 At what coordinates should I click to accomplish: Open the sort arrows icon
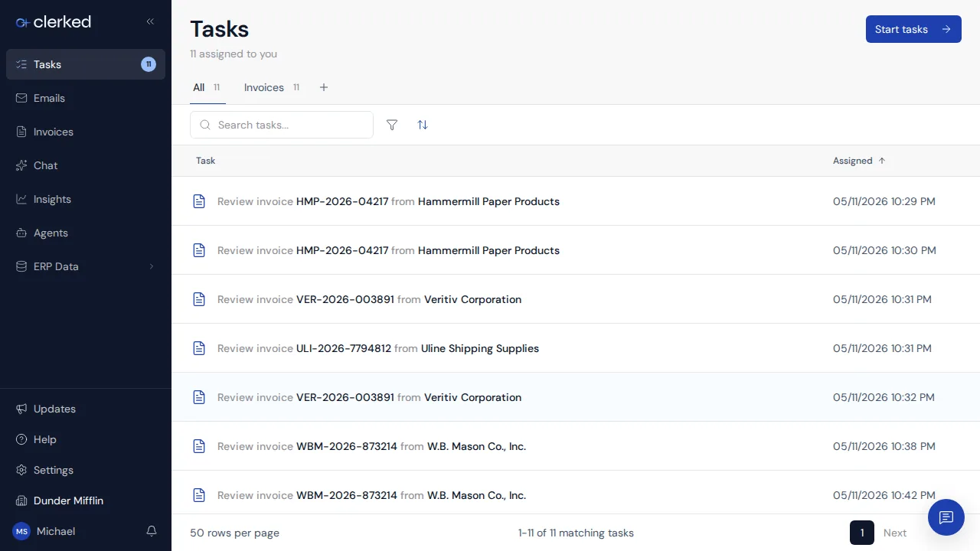click(x=423, y=125)
